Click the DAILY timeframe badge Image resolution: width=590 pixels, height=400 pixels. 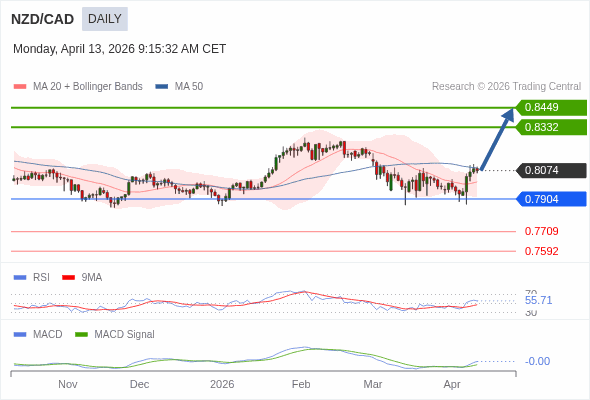pos(105,19)
